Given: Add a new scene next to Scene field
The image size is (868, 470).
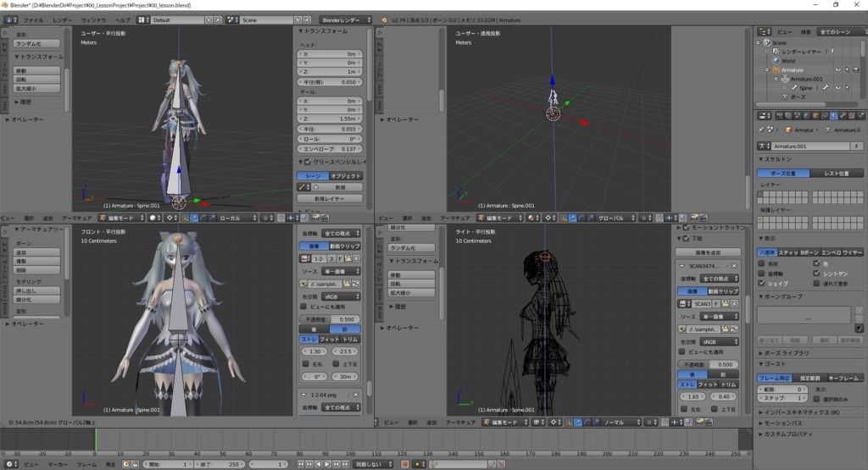Looking at the screenshot, I should [x=298, y=20].
